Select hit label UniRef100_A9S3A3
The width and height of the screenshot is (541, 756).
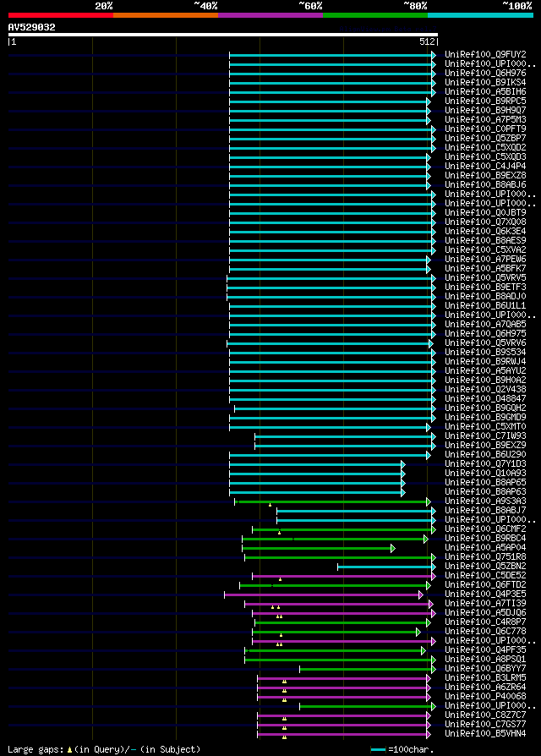click(x=485, y=501)
